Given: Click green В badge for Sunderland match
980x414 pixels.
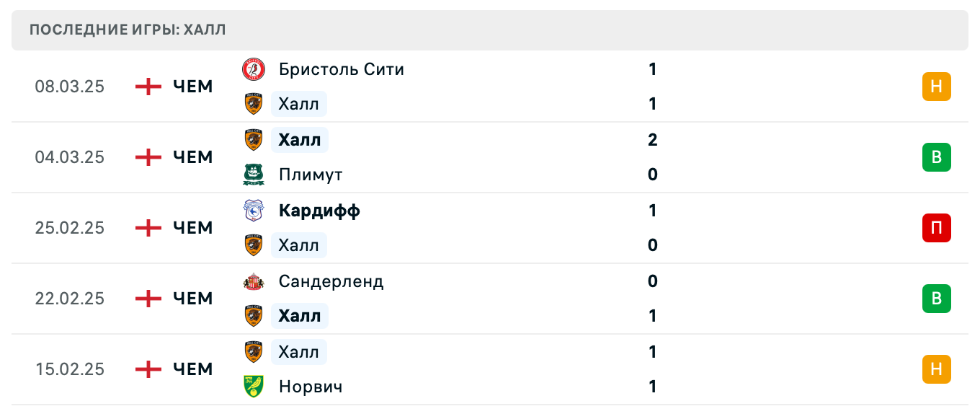Looking at the screenshot, I should [x=936, y=299].
